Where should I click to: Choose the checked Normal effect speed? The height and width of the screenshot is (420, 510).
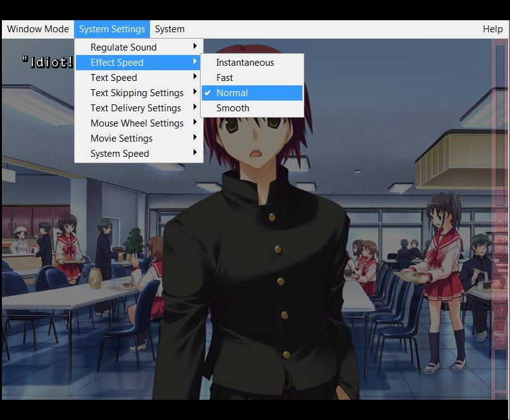pos(252,93)
